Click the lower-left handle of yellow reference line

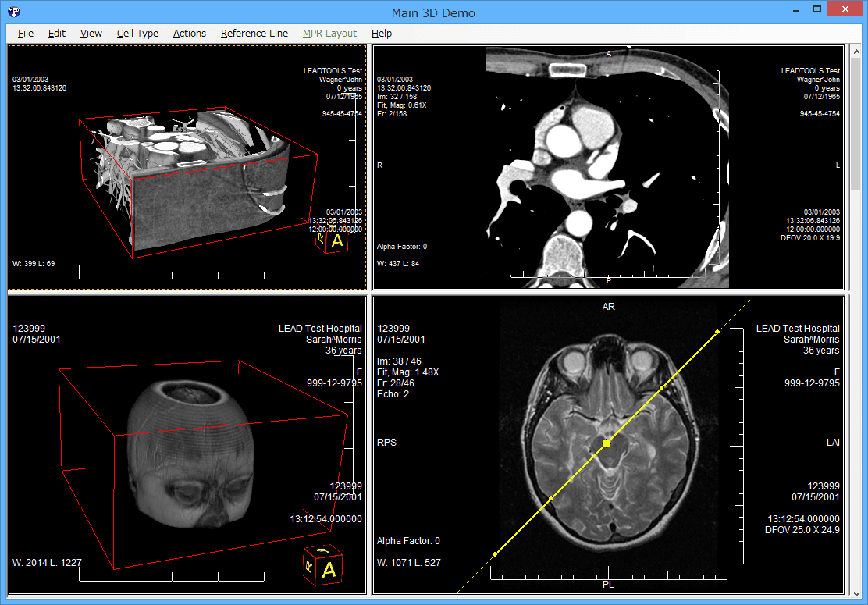(x=494, y=554)
